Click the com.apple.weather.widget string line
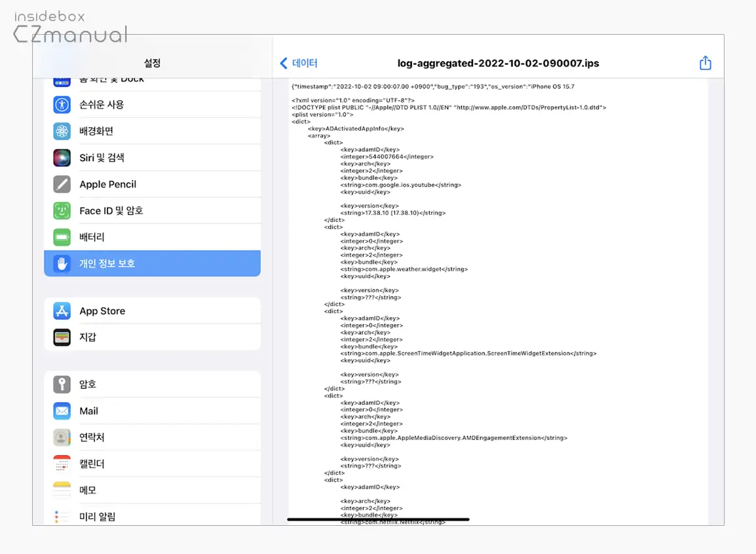 click(x=404, y=269)
